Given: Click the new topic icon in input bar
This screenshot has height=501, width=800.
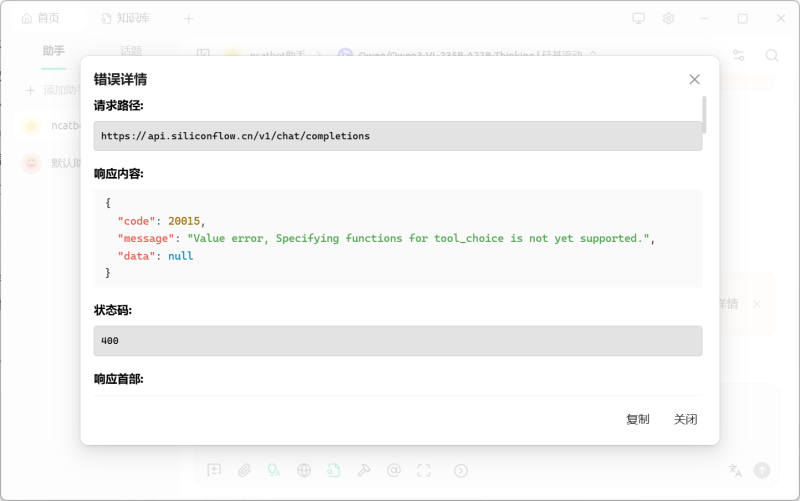Looking at the screenshot, I should [x=214, y=470].
